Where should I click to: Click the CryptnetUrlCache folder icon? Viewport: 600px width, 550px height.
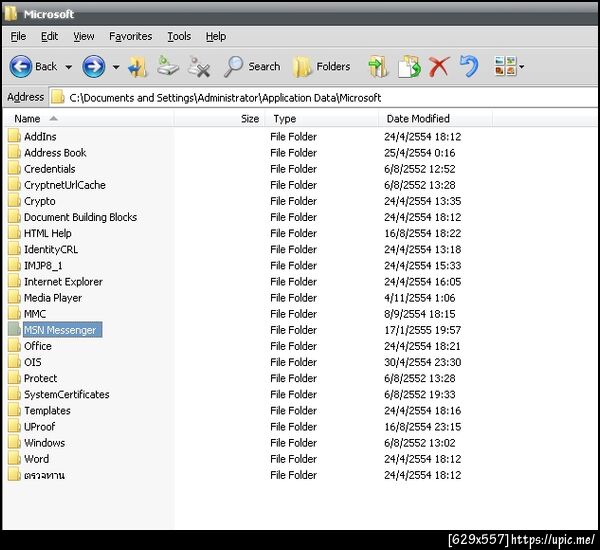point(15,184)
